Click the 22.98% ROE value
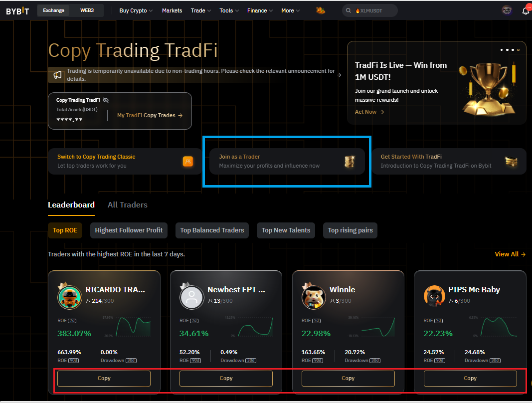This screenshot has height=403, width=532. (x=316, y=333)
